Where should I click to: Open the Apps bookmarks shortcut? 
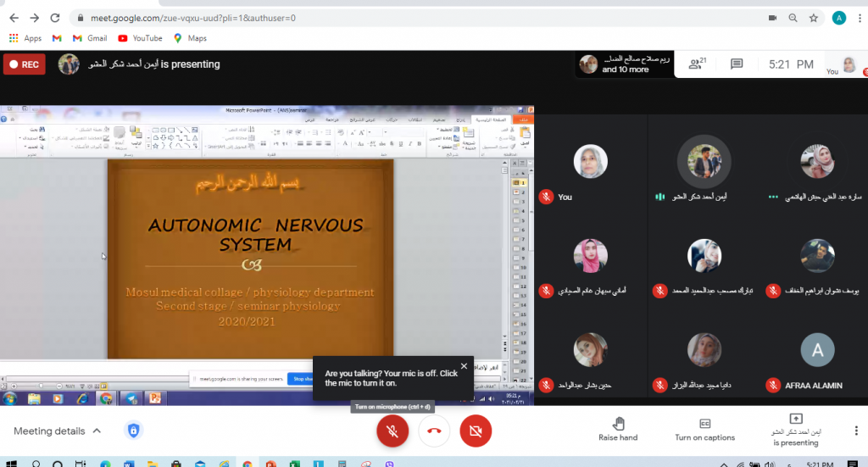(25, 38)
